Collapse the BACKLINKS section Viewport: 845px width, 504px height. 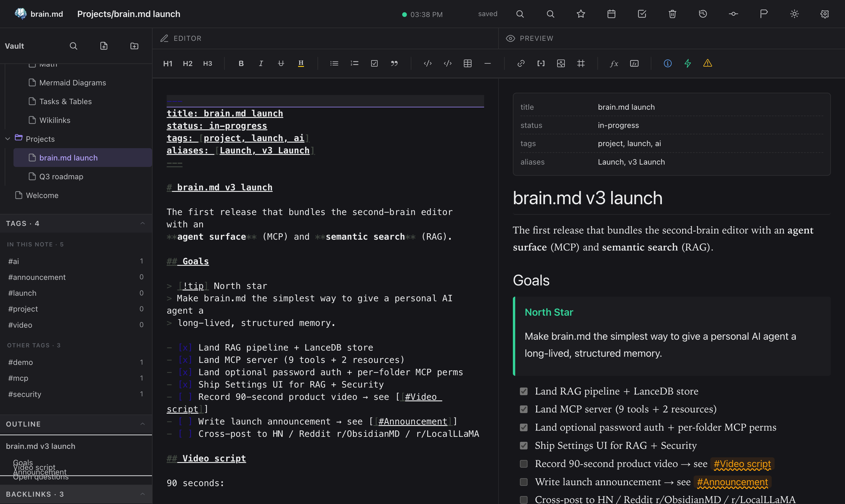[x=143, y=494]
